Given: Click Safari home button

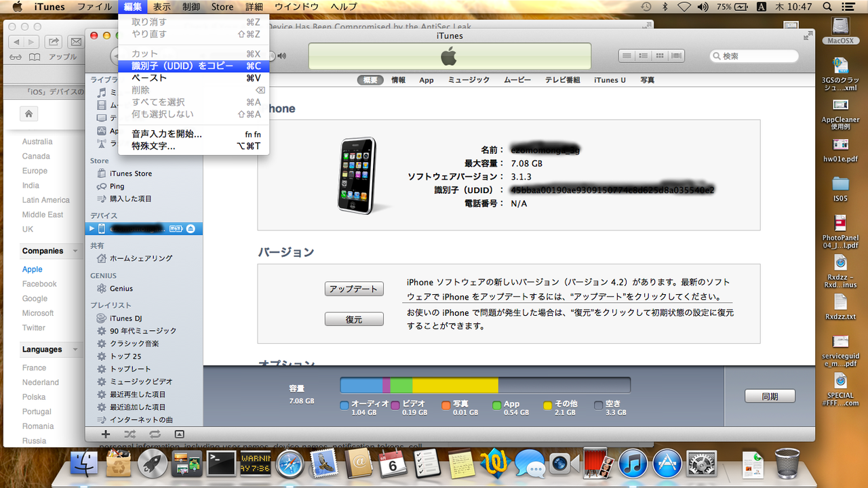Looking at the screenshot, I should pos(28,113).
